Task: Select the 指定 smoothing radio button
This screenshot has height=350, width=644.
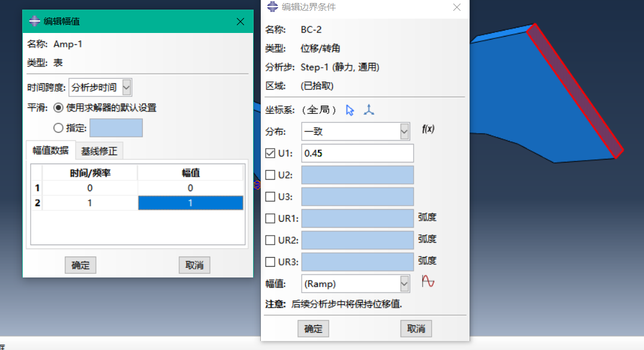Action: (58, 128)
